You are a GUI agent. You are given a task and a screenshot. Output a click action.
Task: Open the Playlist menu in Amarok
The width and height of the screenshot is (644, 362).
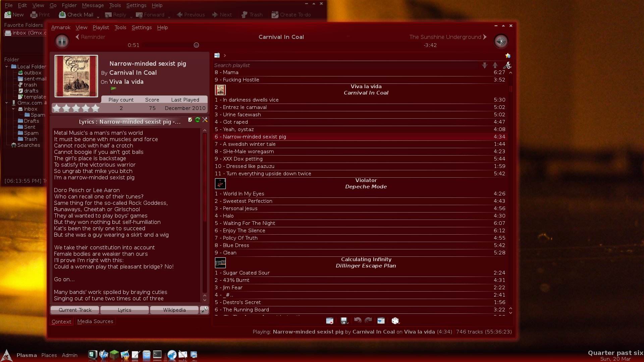point(101,27)
